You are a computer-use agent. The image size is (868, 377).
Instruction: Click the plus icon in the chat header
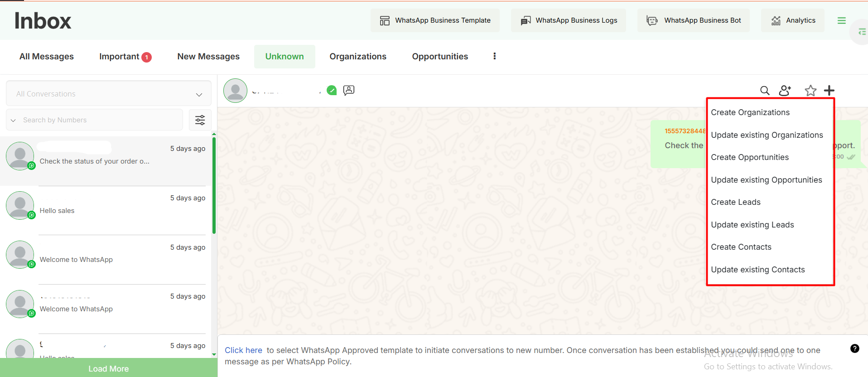click(829, 91)
